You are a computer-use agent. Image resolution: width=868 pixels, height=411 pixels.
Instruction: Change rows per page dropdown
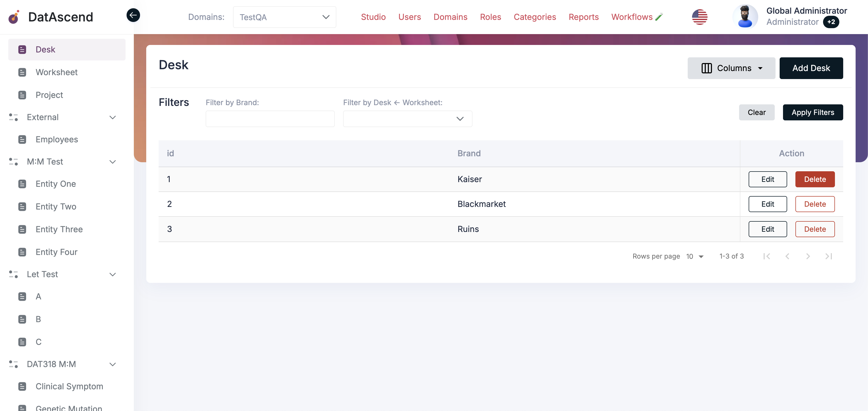pyautogui.click(x=695, y=256)
